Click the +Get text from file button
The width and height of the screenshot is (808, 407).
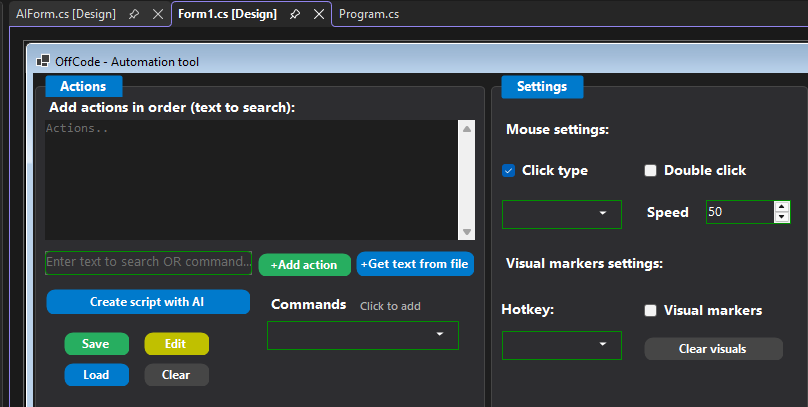(x=415, y=264)
